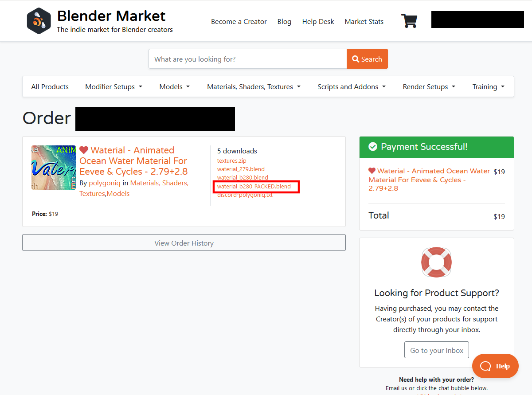The width and height of the screenshot is (532, 395).
Task: Open the Blog menu item
Action: [x=284, y=21]
